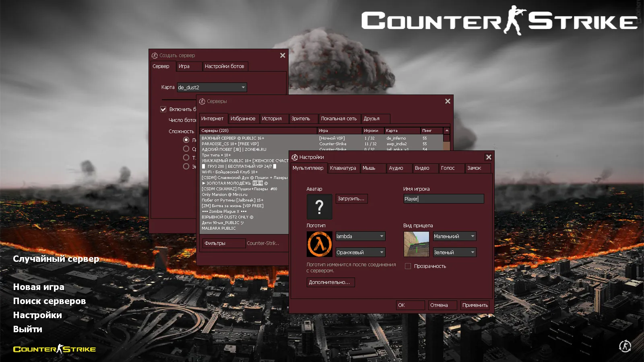Enable the Прозрачность crosshair checkbox
Screen dimensions: 644x362
[x=408, y=266]
